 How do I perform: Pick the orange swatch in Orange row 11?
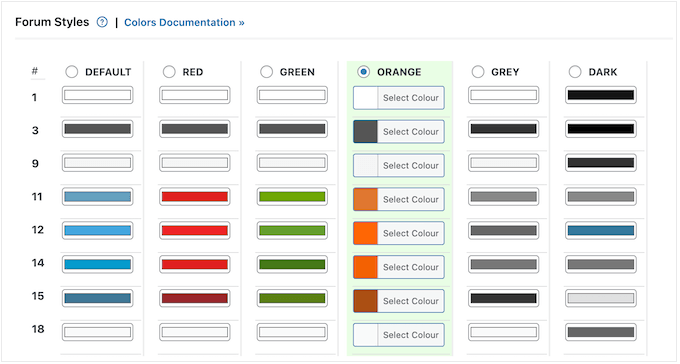(x=366, y=199)
